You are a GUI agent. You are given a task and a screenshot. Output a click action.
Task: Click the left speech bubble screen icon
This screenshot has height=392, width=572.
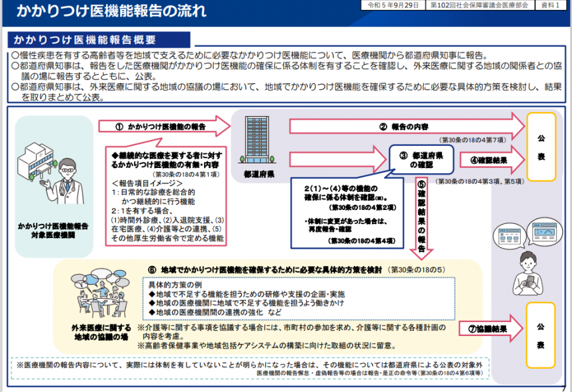pos(511,236)
